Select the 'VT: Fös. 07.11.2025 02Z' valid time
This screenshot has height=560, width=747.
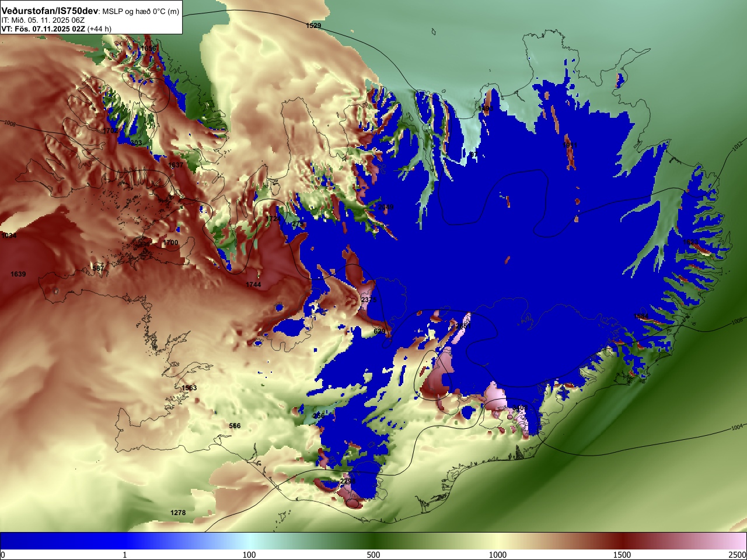click(43, 29)
